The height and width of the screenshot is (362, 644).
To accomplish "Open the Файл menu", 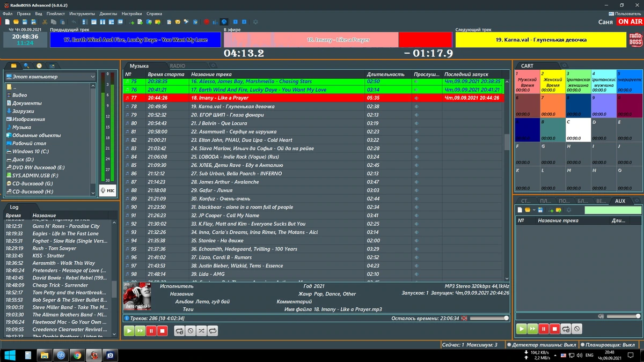I will click(7, 13).
